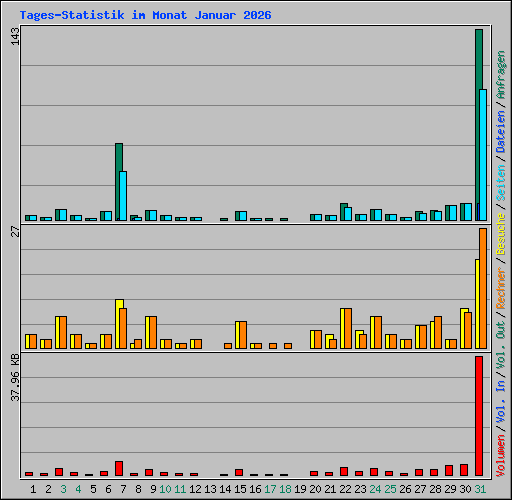Click the cyan Seiten bar for day 29
512x500 pixels.
click(453, 213)
